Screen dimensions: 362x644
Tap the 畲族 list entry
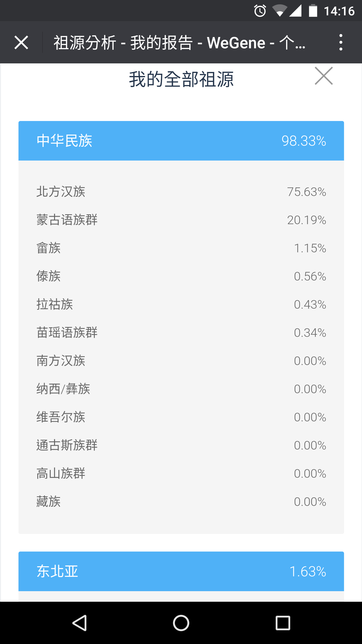(181, 248)
